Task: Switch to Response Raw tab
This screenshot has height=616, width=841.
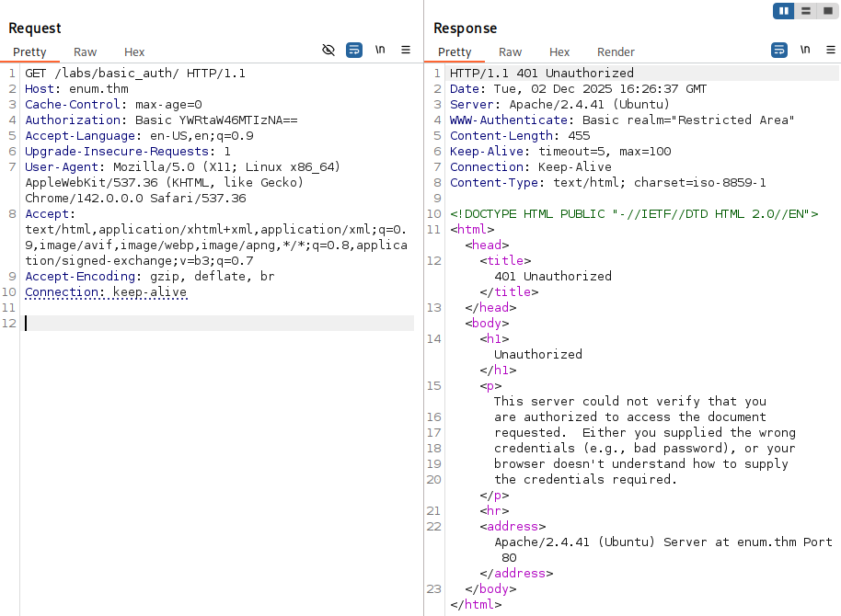Action: (x=510, y=52)
